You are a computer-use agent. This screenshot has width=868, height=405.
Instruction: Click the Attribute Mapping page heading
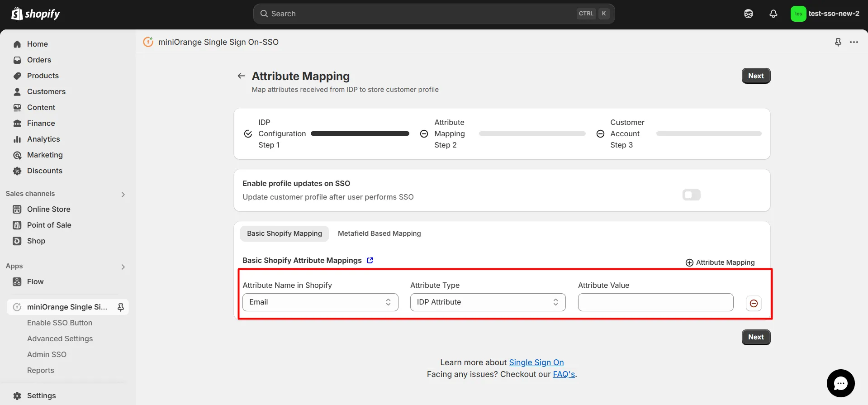(x=301, y=76)
